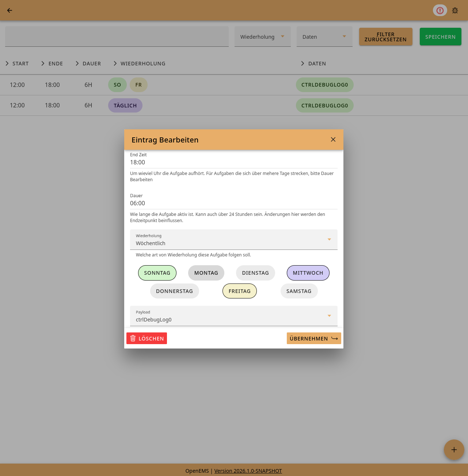Click the chevron beside DATEN column
Viewport: 468px width, 476px height.
(x=303, y=64)
